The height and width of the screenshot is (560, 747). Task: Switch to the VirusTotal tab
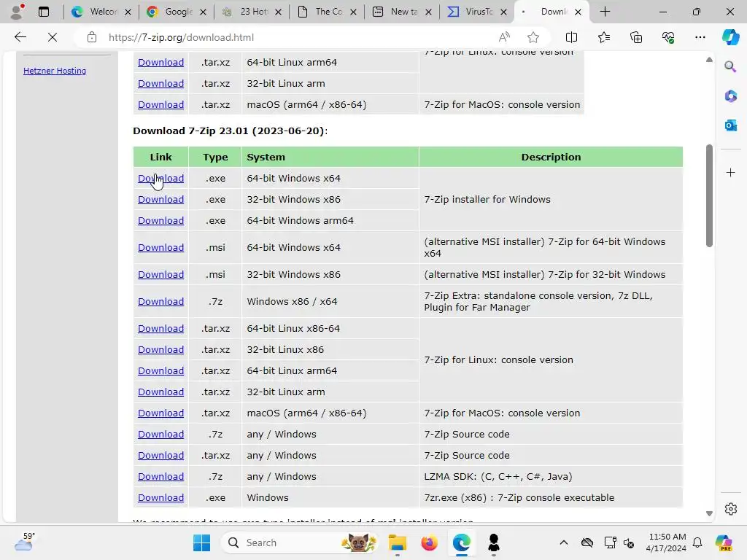(x=477, y=12)
